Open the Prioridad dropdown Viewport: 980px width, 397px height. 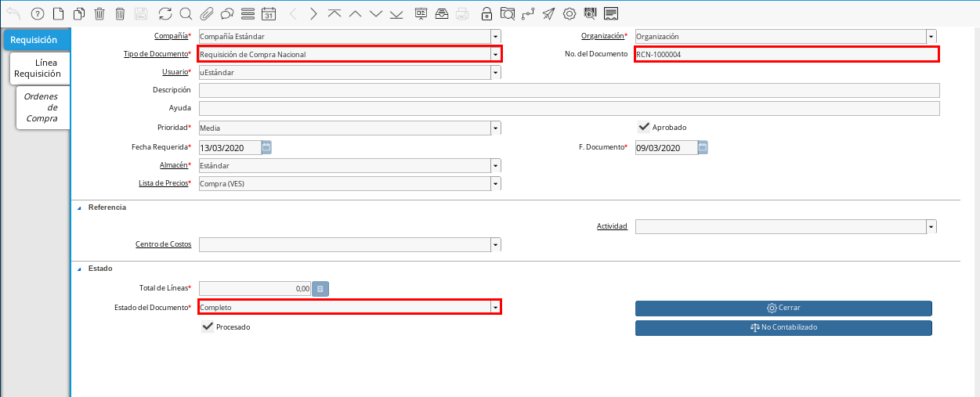pyautogui.click(x=496, y=128)
